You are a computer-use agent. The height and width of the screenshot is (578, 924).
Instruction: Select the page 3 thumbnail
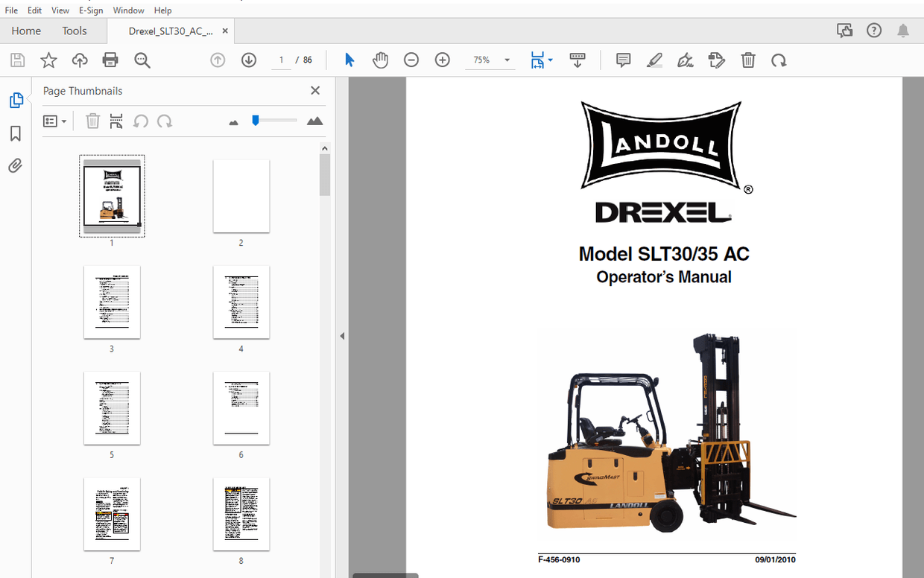tap(112, 302)
